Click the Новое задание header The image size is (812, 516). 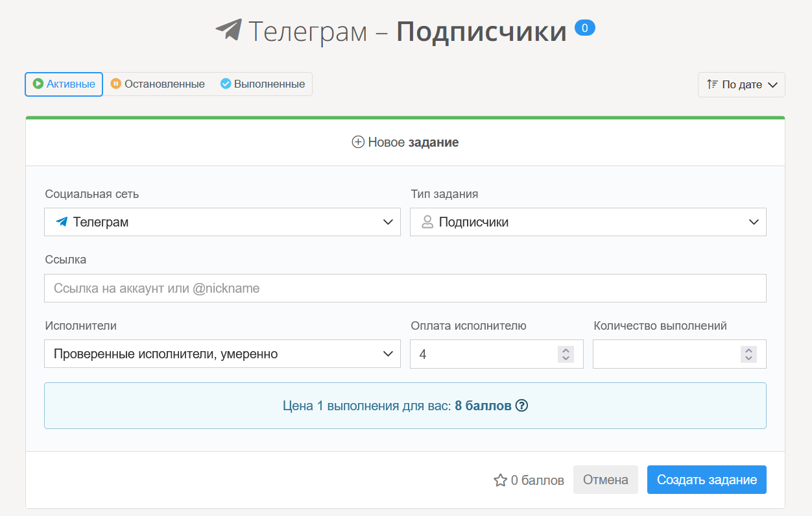pyautogui.click(x=405, y=142)
